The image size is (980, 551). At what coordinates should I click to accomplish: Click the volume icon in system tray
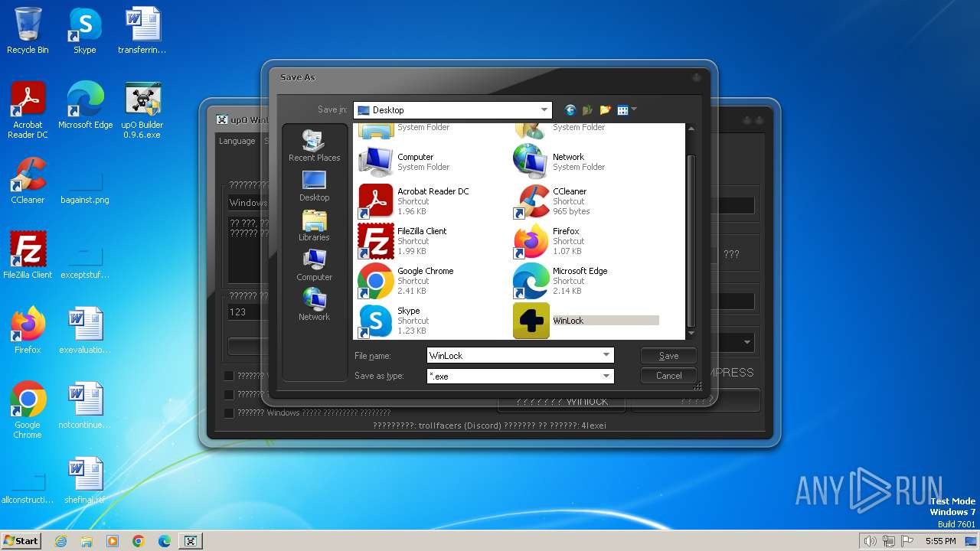click(x=871, y=541)
